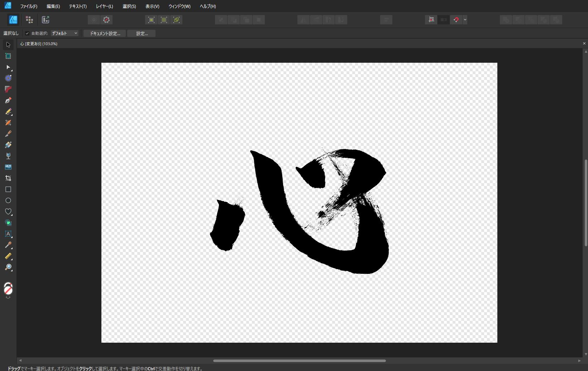
Task: Select the Measure ruler tool
Action: coord(8,256)
